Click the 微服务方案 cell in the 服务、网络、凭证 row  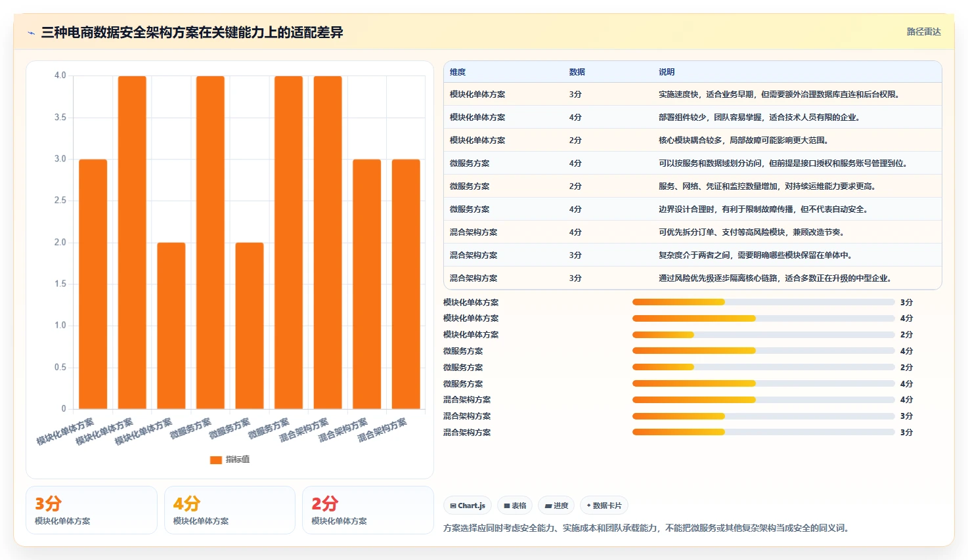tap(470, 186)
